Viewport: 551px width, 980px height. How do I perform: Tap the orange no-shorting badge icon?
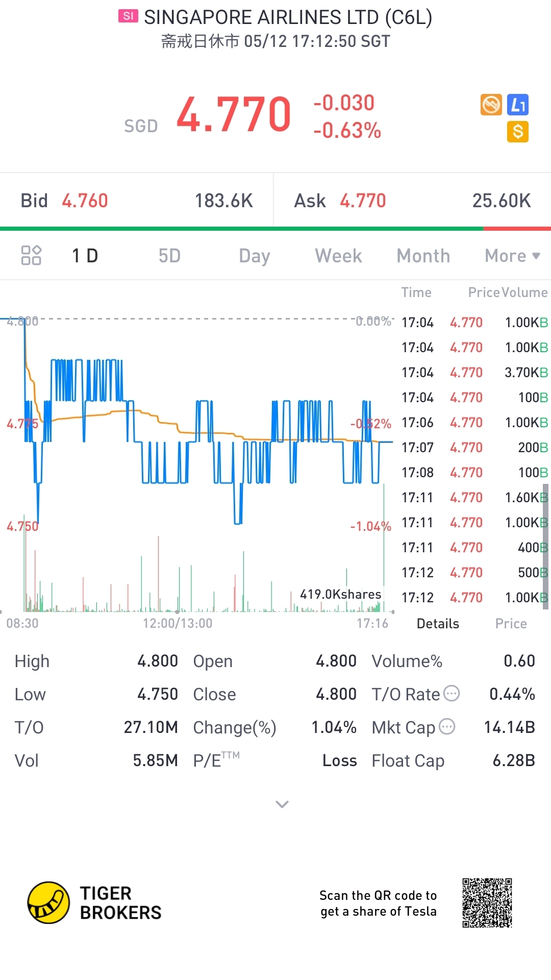click(x=491, y=105)
